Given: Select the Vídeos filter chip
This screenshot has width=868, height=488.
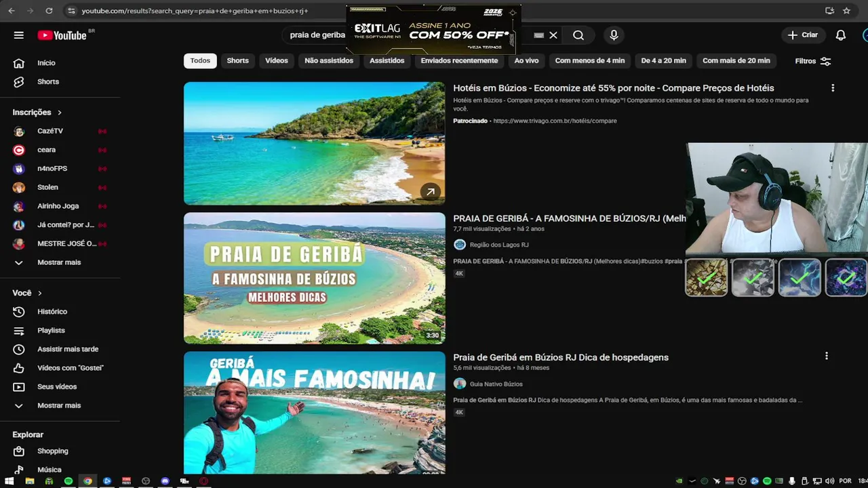Looking at the screenshot, I should (277, 61).
